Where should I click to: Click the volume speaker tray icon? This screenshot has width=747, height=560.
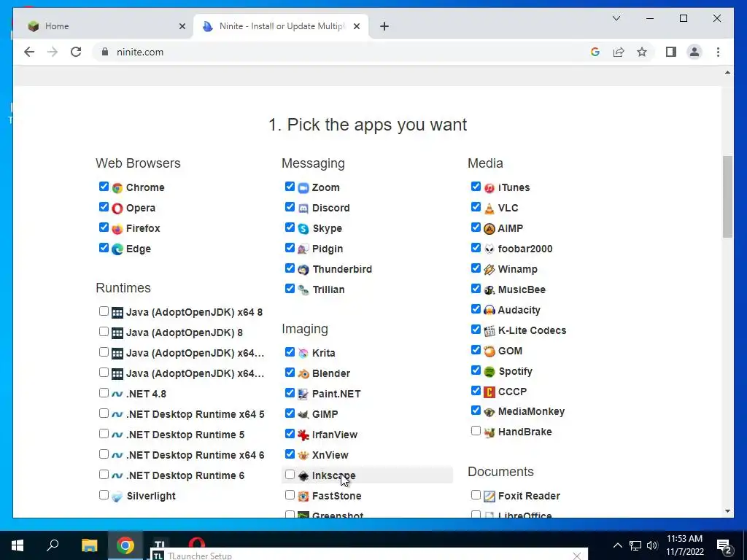point(652,545)
